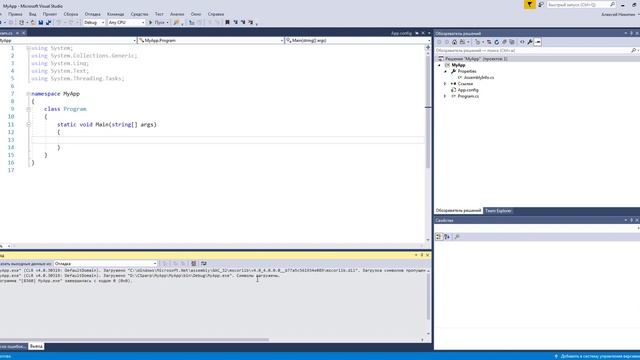Focus the quick launch search field
The width and height of the screenshot is (640, 360).
point(581,4)
